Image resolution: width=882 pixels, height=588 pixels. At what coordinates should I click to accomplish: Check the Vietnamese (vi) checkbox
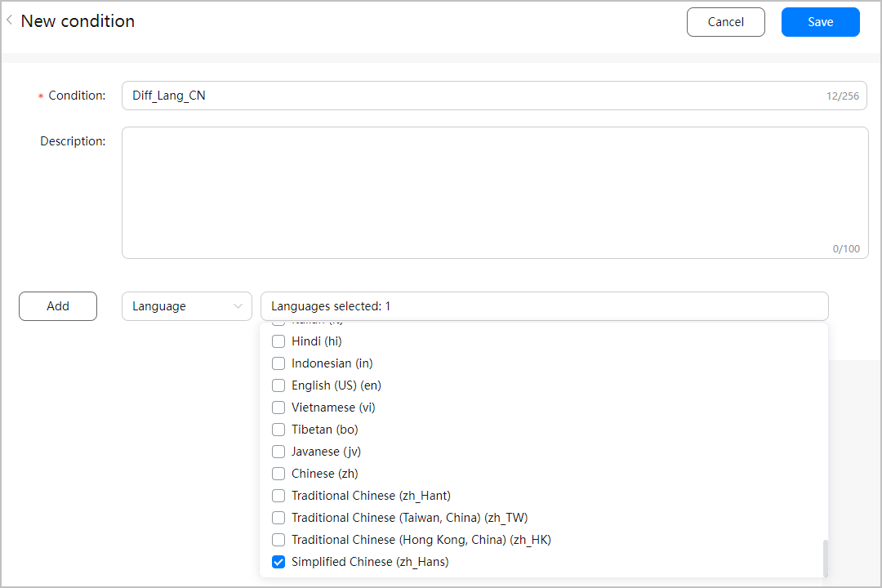pyautogui.click(x=278, y=407)
